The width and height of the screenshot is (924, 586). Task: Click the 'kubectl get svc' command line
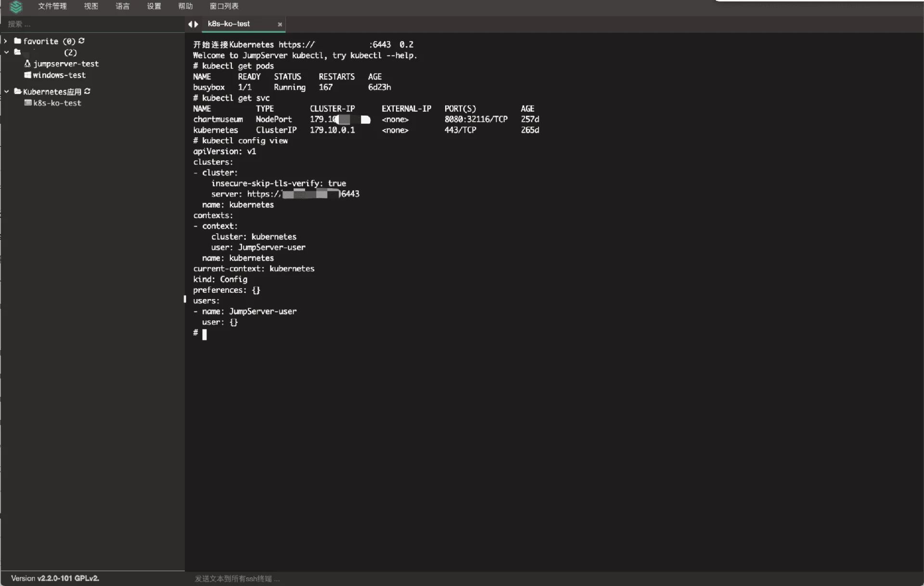pyautogui.click(x=231, y=98)
